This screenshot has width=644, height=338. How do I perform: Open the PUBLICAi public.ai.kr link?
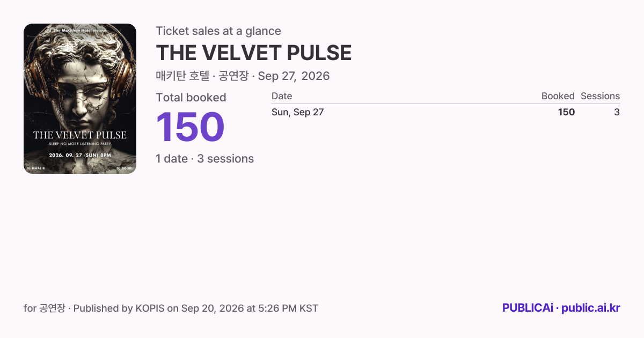coord(561,308)
